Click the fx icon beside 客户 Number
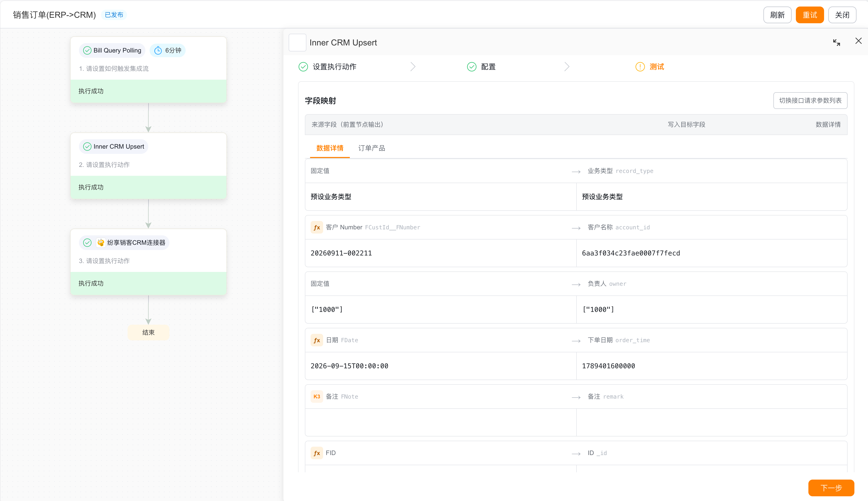This screenshot has width=868, height=501. 317,228
